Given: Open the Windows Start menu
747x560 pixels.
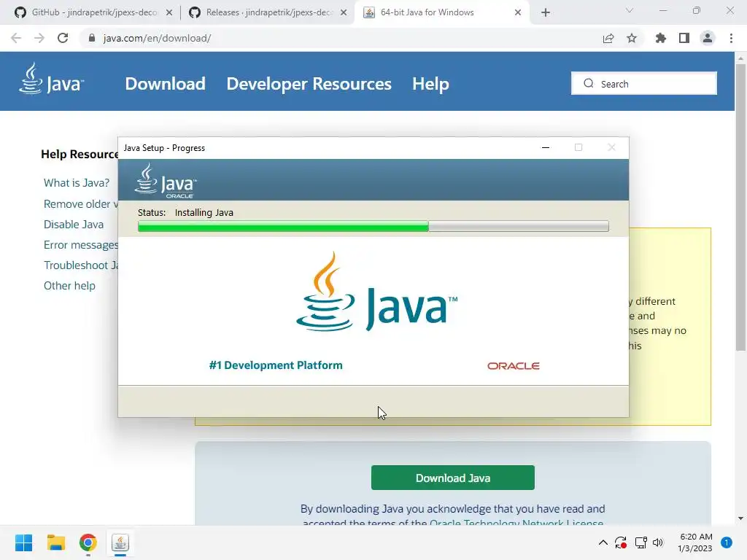Looking at the screenshot, I should point(23,542).
